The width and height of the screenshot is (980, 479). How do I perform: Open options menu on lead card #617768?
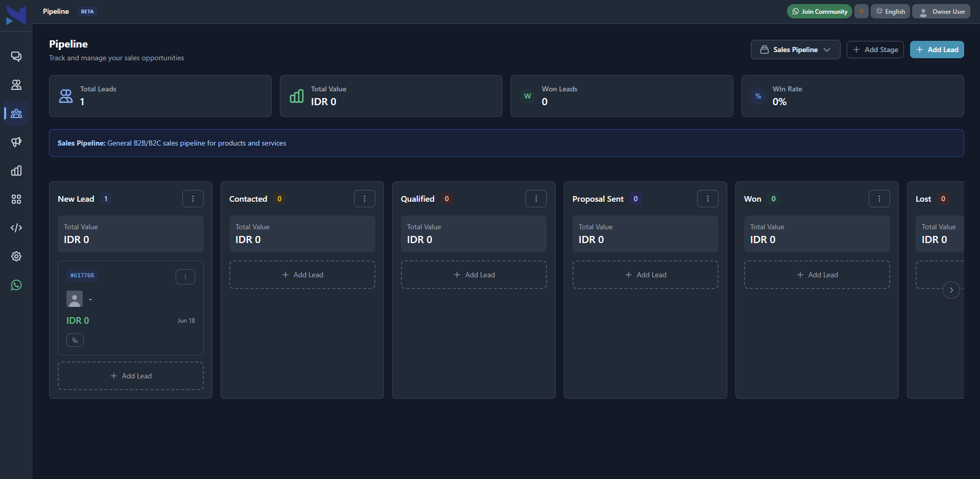pos(185,276)
